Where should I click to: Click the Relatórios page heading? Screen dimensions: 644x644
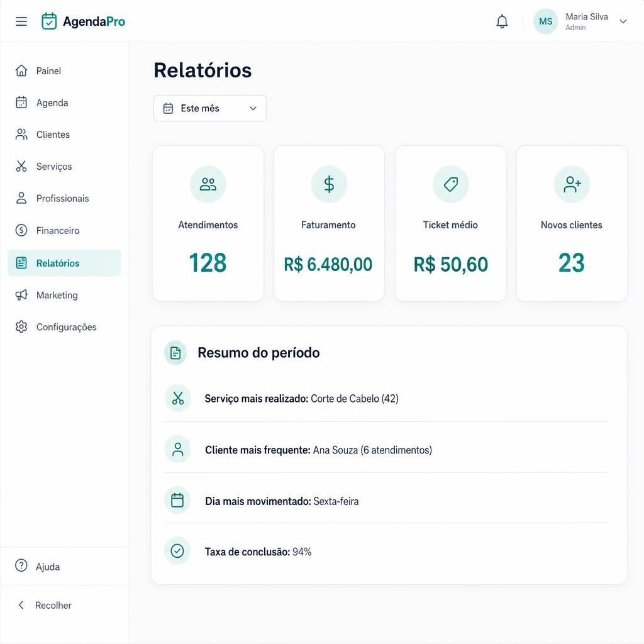[203, 70]
